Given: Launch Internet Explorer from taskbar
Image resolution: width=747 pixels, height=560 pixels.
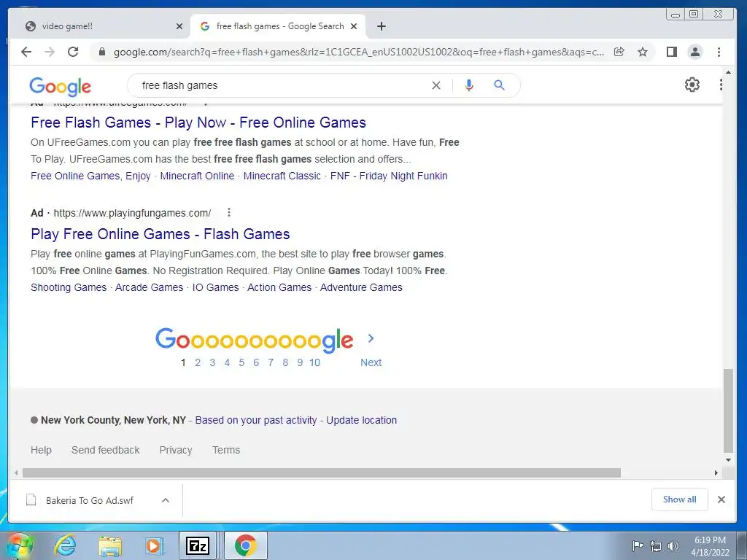Looking at the screenshot, I should click(x=65, y=545).
